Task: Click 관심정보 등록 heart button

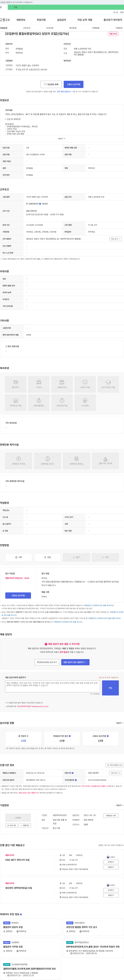Action: [51, 85]
